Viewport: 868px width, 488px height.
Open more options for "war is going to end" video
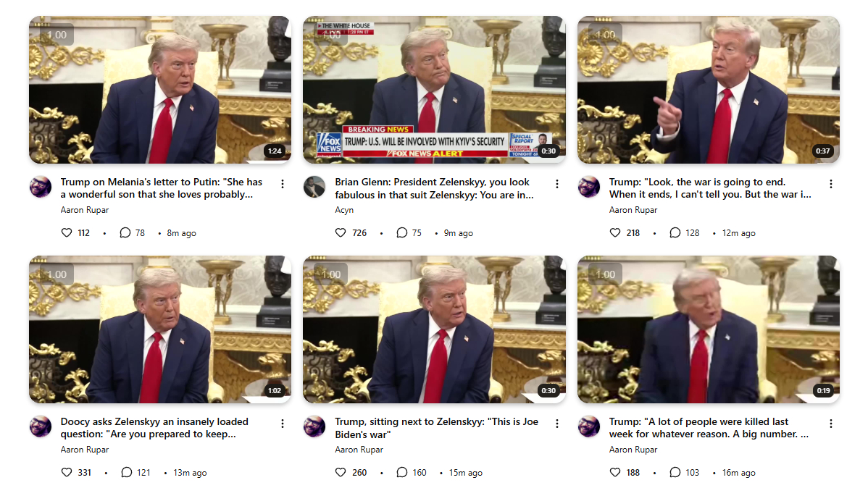click(x=831, y=184)
